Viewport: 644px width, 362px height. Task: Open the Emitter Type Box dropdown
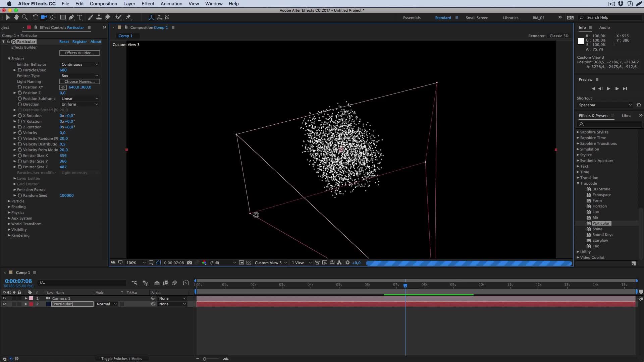click(79, 76)
